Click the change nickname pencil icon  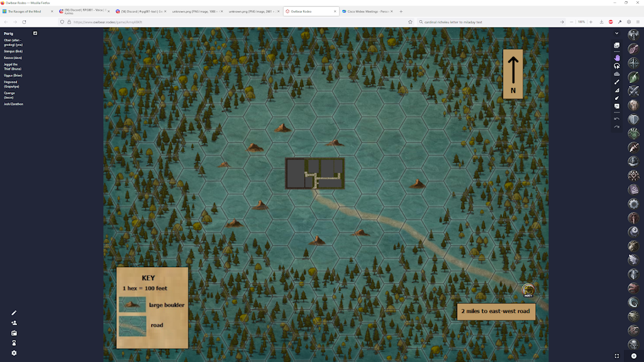(x=14, y=313)
